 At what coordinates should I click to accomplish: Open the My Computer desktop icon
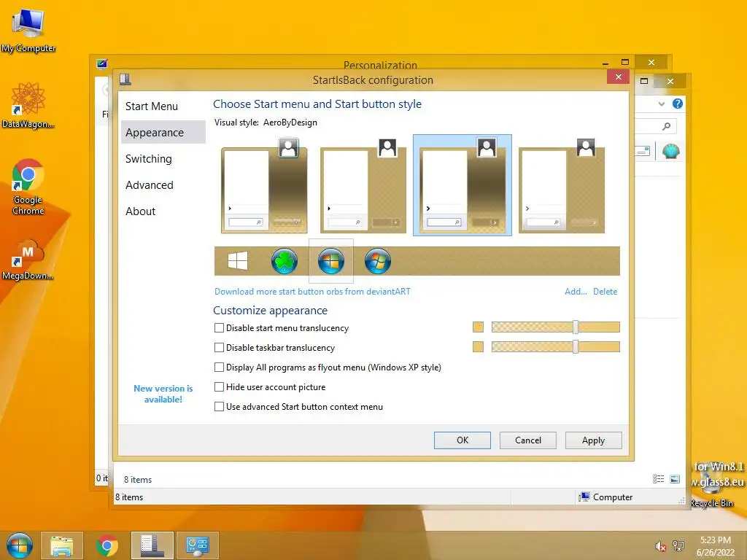tap(28, 31)
